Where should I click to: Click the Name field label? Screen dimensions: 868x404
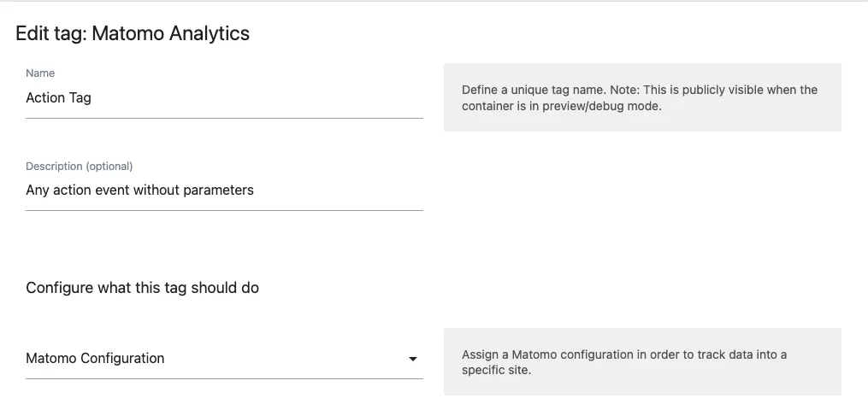tap(40, 73)
